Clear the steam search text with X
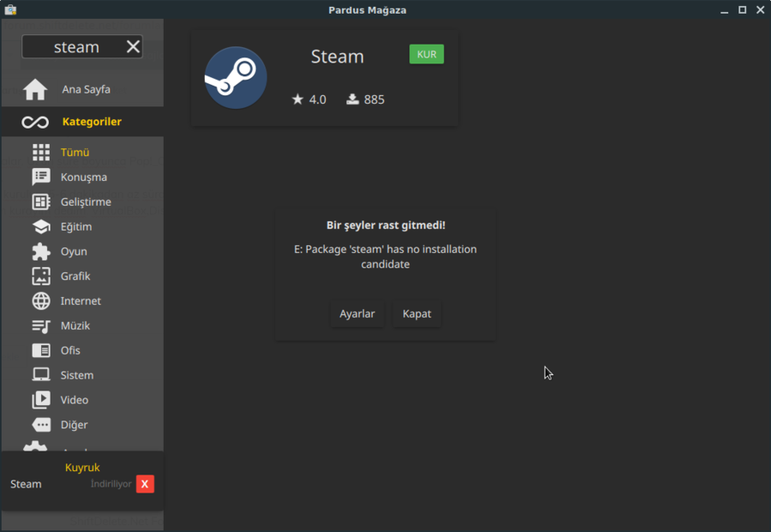Image resolution: width=771 pixels, height=532 pixels. [x=133, y=47]
